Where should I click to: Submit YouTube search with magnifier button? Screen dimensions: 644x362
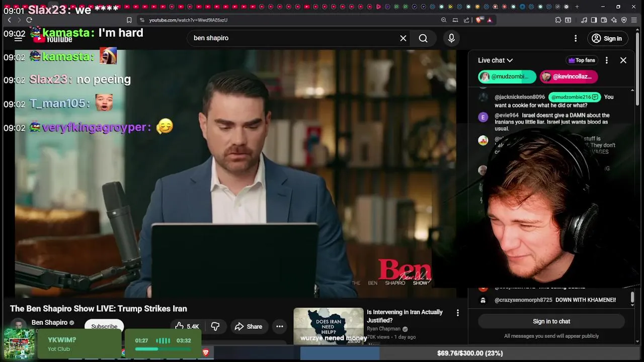(423, 38)
